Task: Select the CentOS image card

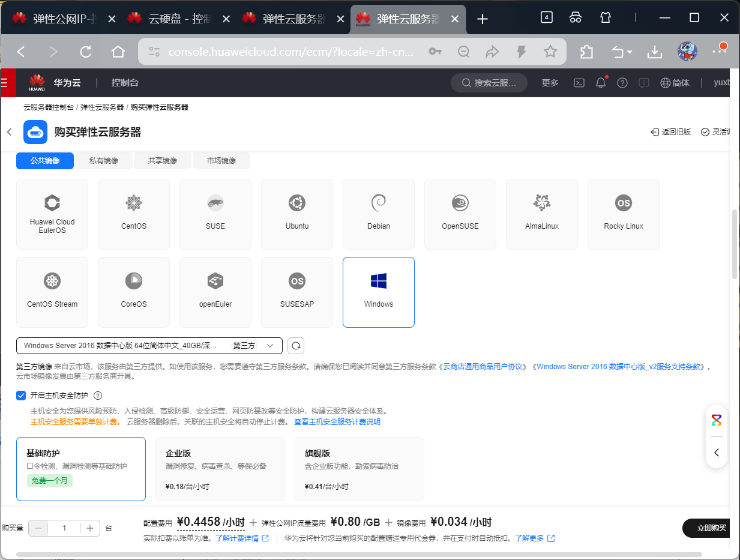Action: (x=134, y=214)
